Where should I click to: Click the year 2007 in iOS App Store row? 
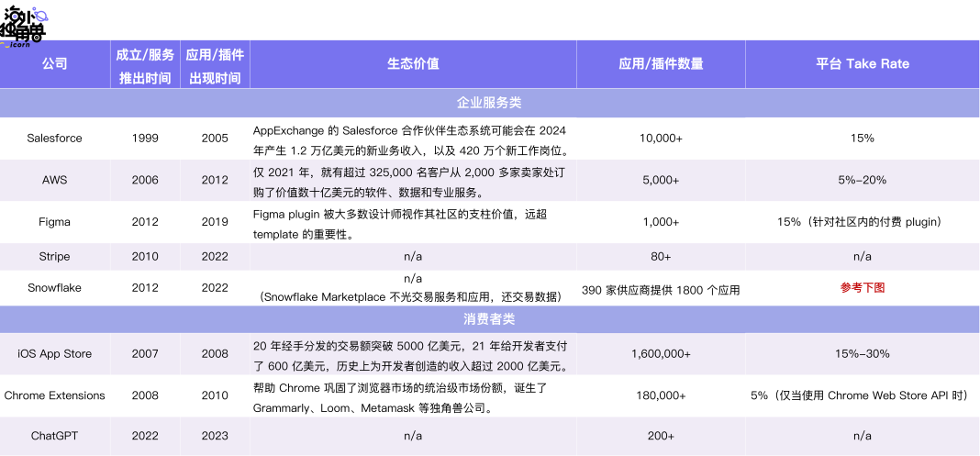tap(145, 353)
